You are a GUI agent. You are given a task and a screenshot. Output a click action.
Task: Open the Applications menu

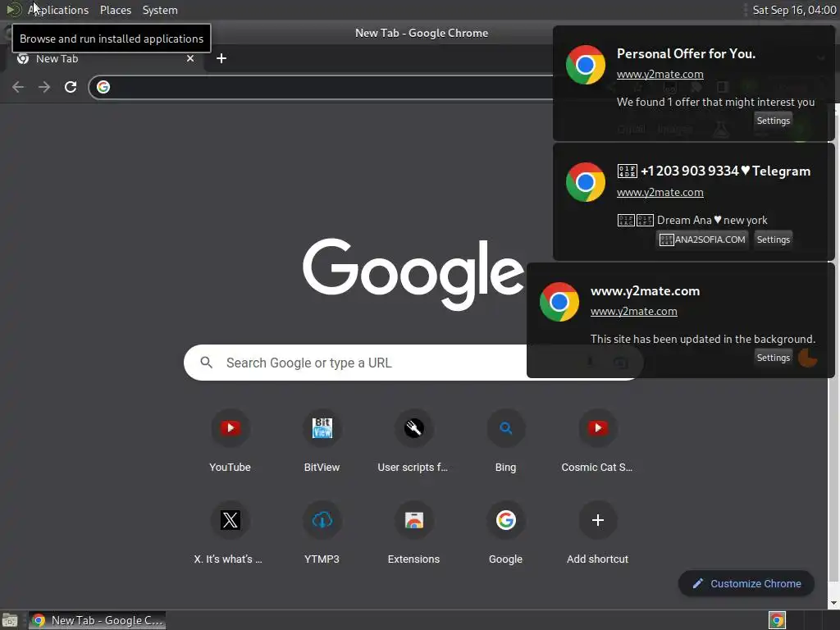click(58, 10)
